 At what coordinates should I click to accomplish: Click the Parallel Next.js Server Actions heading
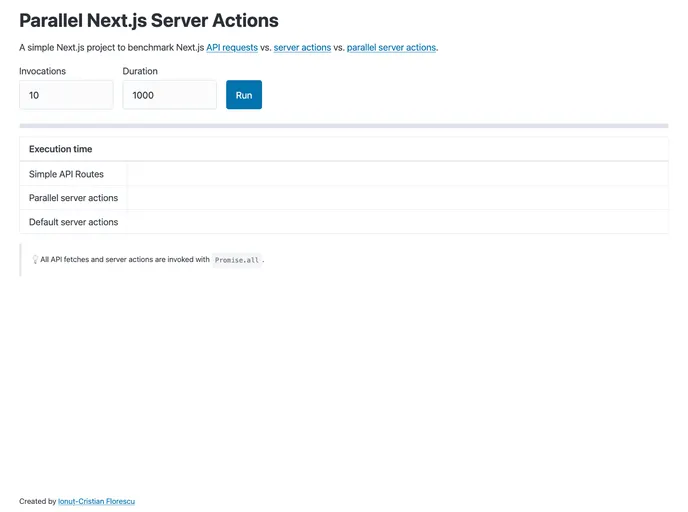coord(149,21)
